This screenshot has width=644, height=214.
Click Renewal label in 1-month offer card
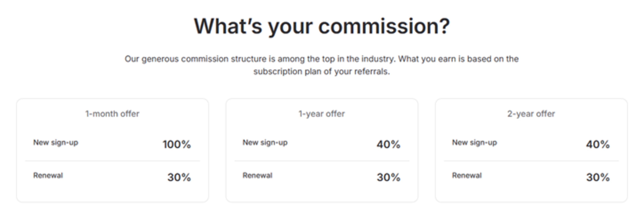pos(48,175)
